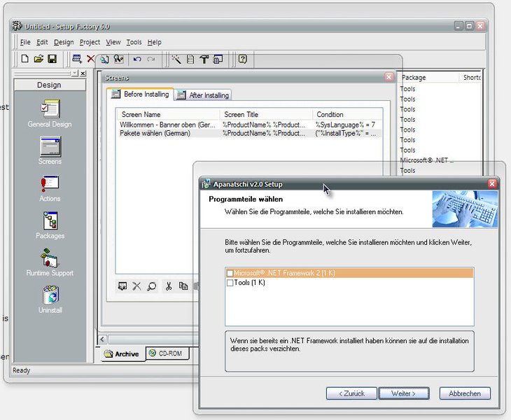Click the Undo arrow in toolbar
This screenshot has height=420, width=511.
[x=137, y=59]
